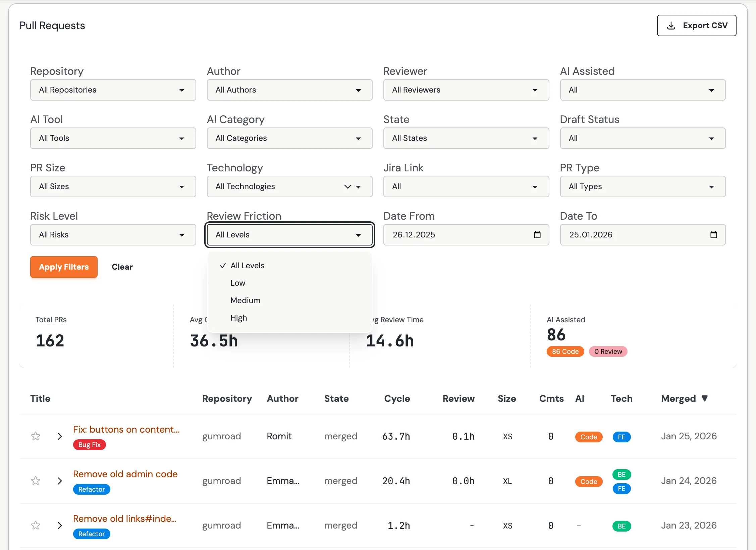
Task: Click the FE tech badge in Romit's row
Action: click(x=622, y=437)
